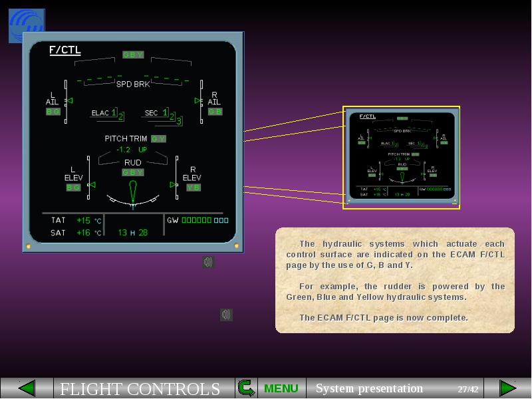Screen dimensions: 532x399
Task: Click the RUD G B Y hydraulic label
Action: point(133,172)
